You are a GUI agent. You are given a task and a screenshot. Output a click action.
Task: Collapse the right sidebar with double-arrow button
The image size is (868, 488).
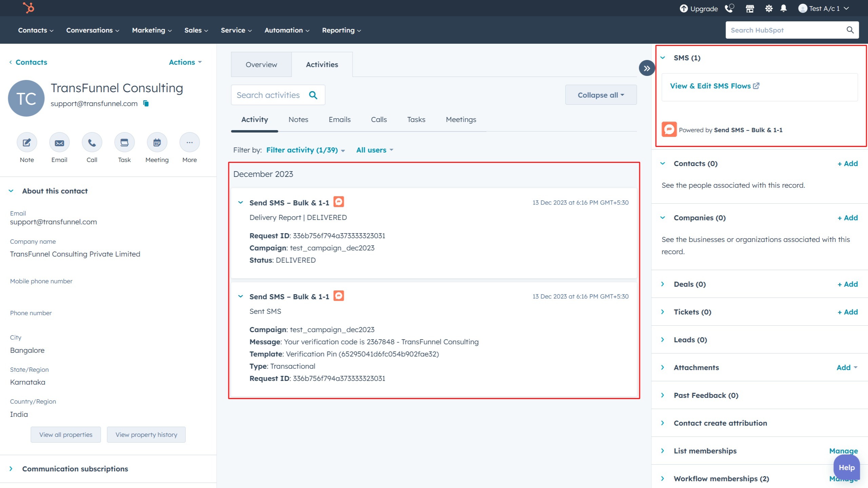tap(647, 68)
